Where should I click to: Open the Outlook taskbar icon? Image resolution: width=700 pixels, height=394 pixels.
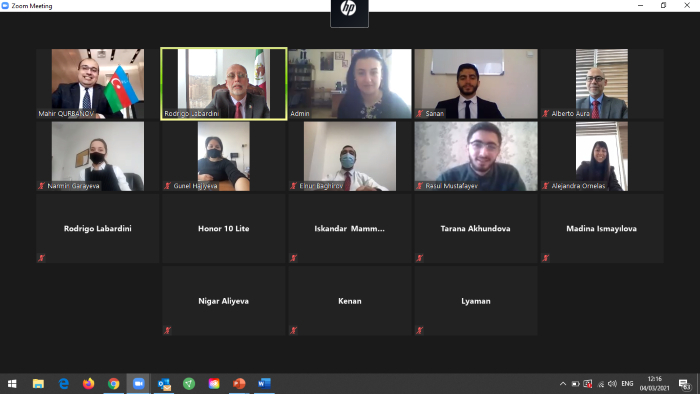coord(164,384)
